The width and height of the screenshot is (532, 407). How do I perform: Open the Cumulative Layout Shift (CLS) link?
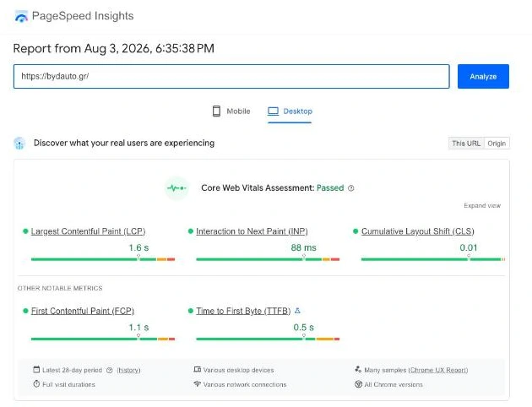[418, 231]
